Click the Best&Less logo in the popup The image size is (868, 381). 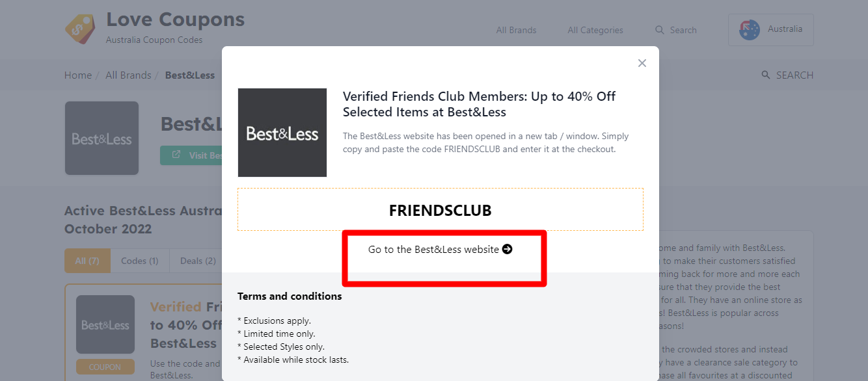click(282, 133)
